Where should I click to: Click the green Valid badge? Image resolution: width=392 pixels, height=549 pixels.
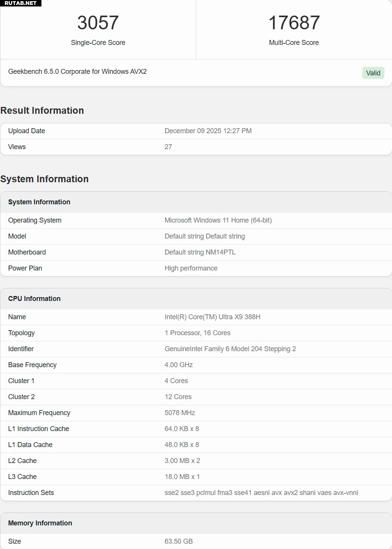coord(373,73)
